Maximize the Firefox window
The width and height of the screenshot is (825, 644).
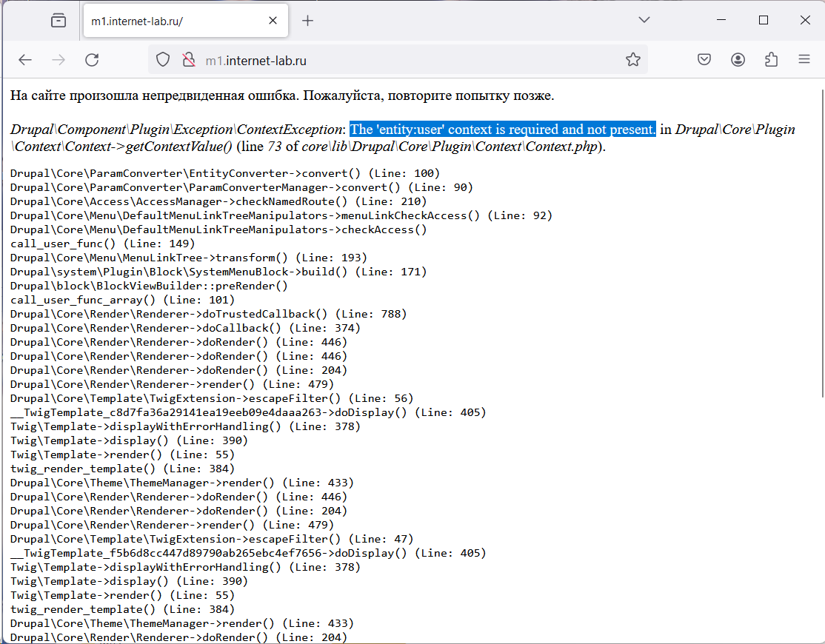tap(764, 20)
